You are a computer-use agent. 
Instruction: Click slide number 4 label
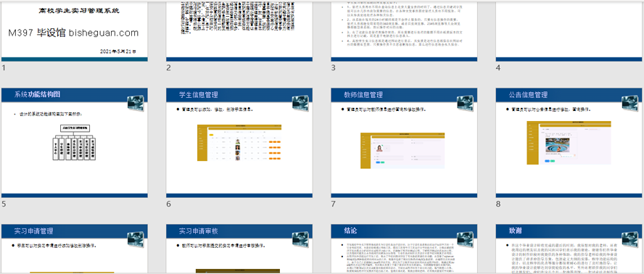pyautogui.click(x=498, y=68)
